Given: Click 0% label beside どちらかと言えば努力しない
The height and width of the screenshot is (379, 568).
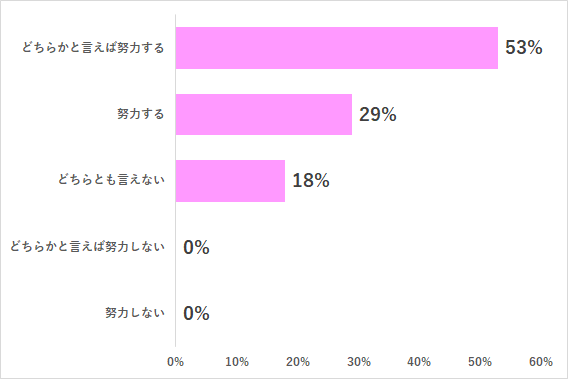Looking at the screenshot, I should pyautogui.click(x=196, y=247).
